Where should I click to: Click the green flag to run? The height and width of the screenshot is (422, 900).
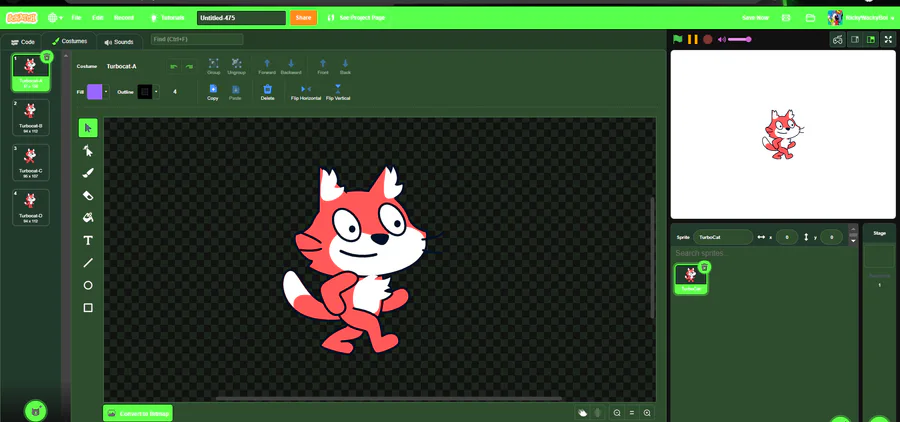pyautogui.click(x=678, y=40)
